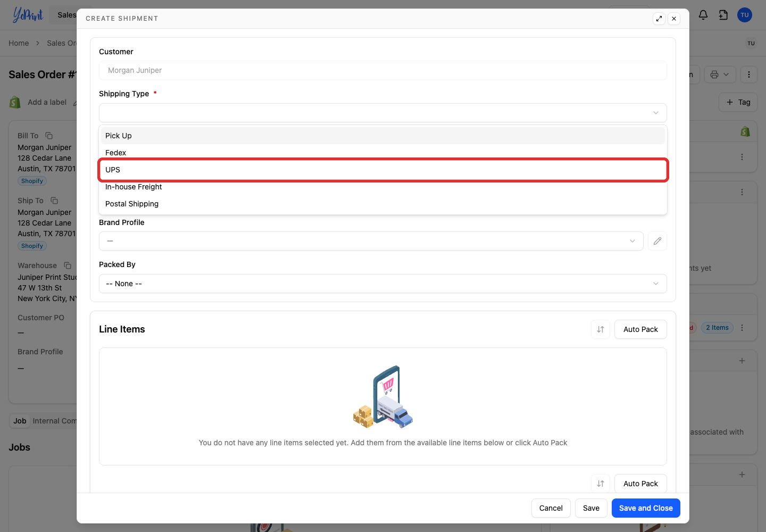Open the document export icon in header
Viewport: 766px width, 532px height.
pyautogui.click(x=723, y=15)
